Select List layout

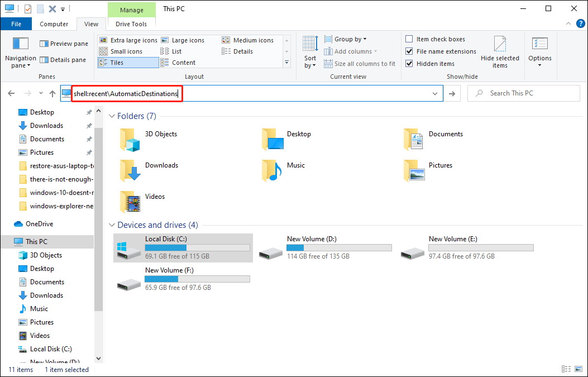click(171, 51)
